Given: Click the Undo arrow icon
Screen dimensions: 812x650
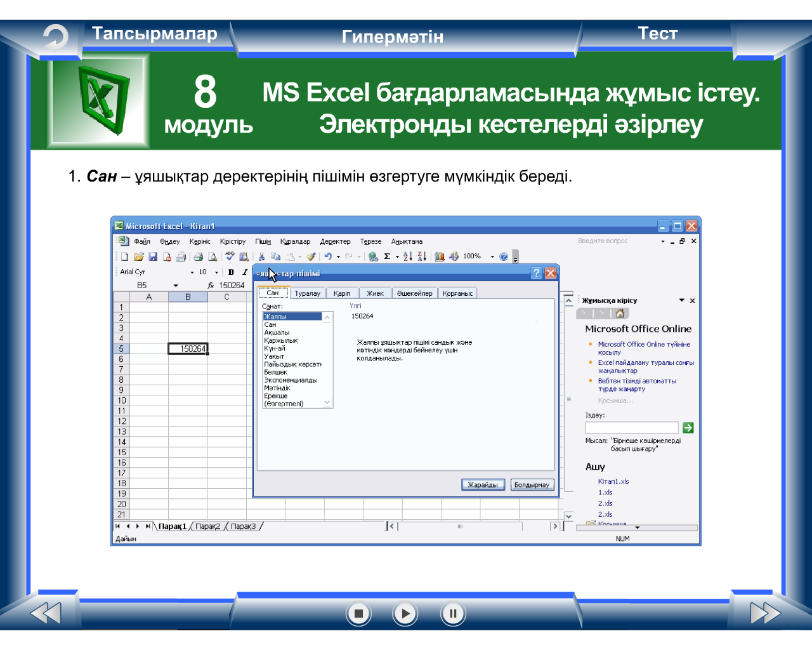Looking at the screenshot, I should click(328, 256).
